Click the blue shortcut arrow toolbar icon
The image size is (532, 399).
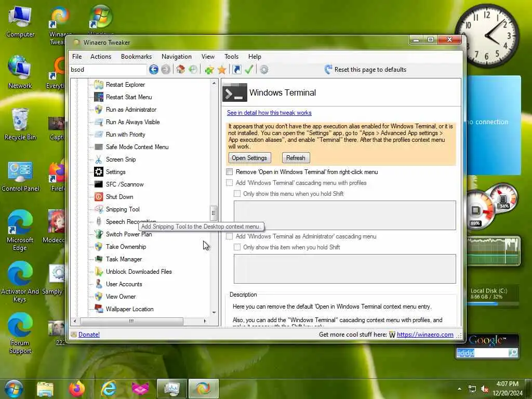[237, 70]
